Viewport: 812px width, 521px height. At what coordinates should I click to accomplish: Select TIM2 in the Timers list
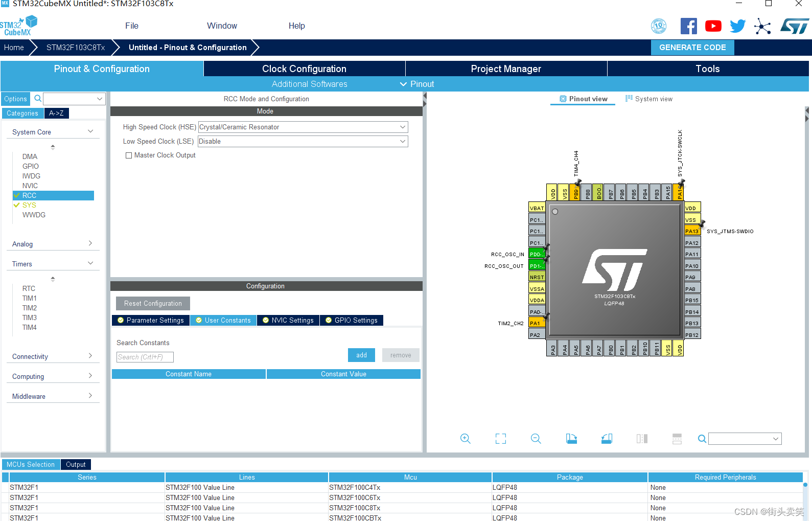[29, 308]
